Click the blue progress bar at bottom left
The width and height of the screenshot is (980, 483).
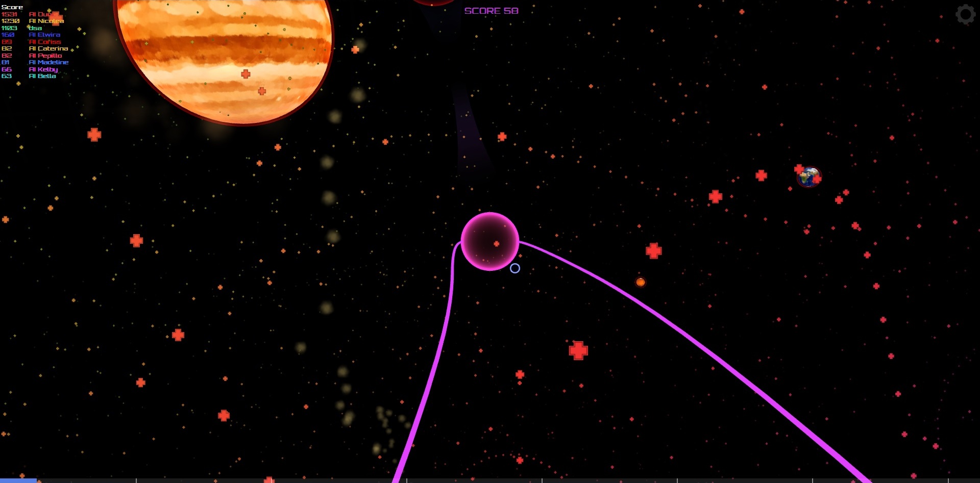click(x=18, y=480)
